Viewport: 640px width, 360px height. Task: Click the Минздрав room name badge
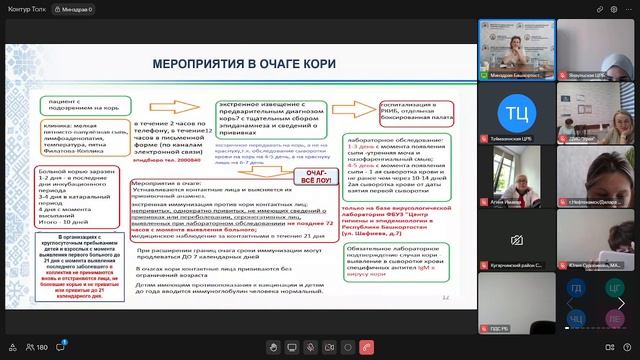click(73, 9)
